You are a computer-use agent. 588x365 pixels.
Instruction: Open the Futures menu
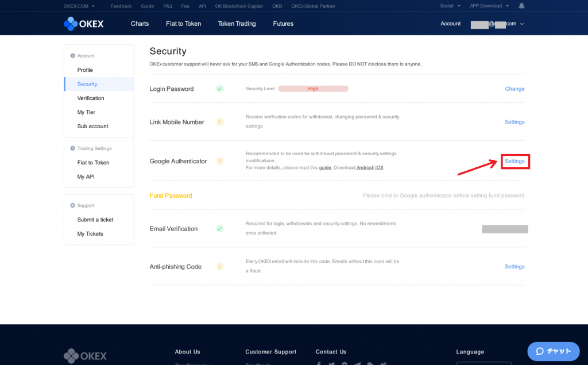tap(283, 24)
